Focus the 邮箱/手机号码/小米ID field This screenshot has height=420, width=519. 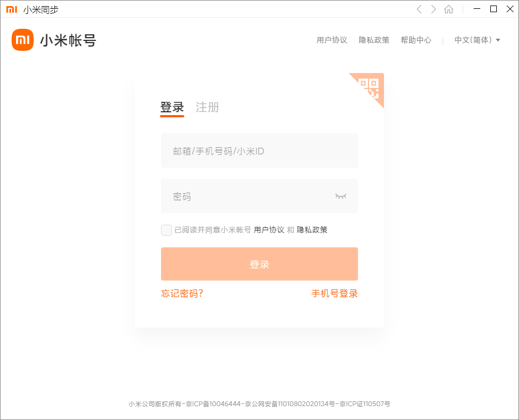click(x=259, y=151)
